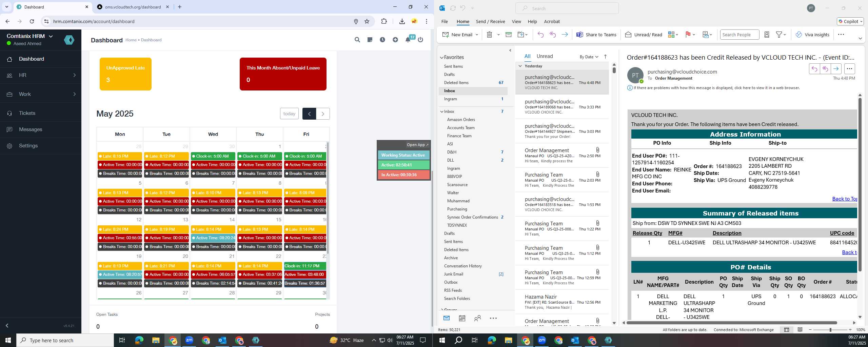Open New Email dropdown arrow

477,35
